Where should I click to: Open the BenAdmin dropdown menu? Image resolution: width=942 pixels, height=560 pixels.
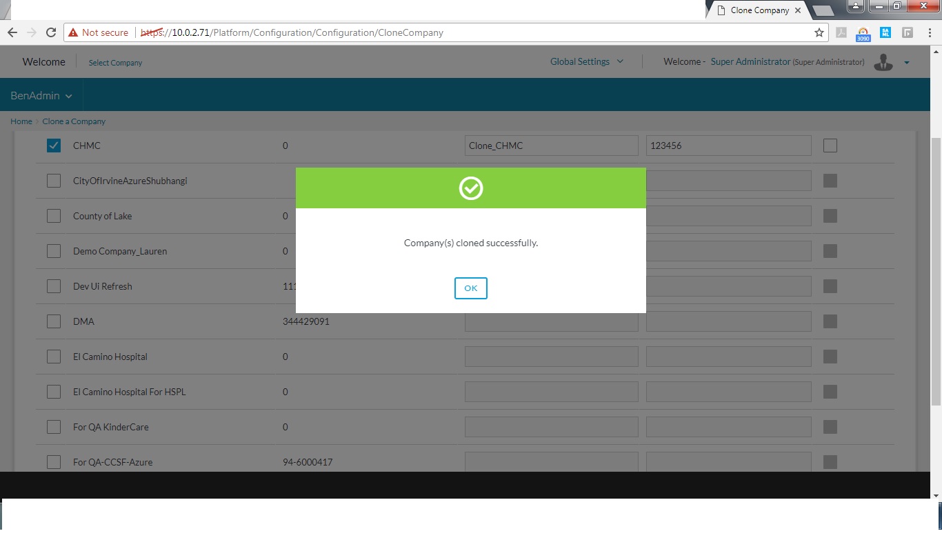coord(41,96)
